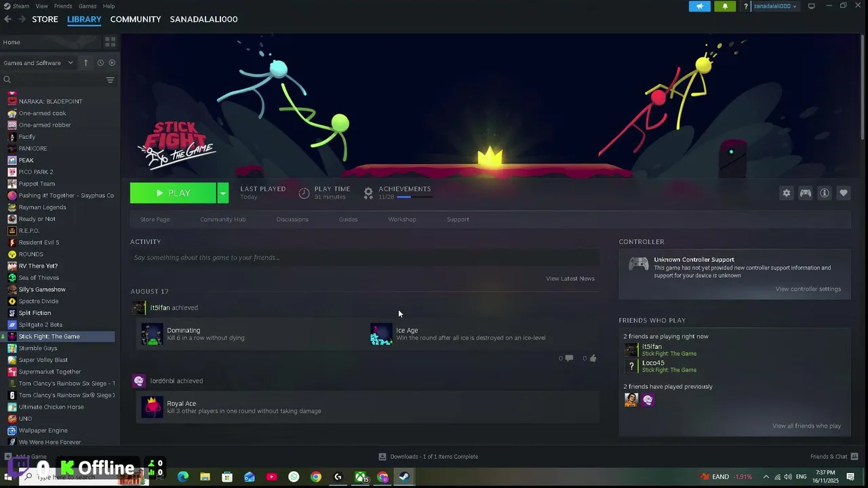Viewport: 868px width, 488px height.
Task: Add Stick Fight to favorites with heart icon
Action: click(843, 193)
